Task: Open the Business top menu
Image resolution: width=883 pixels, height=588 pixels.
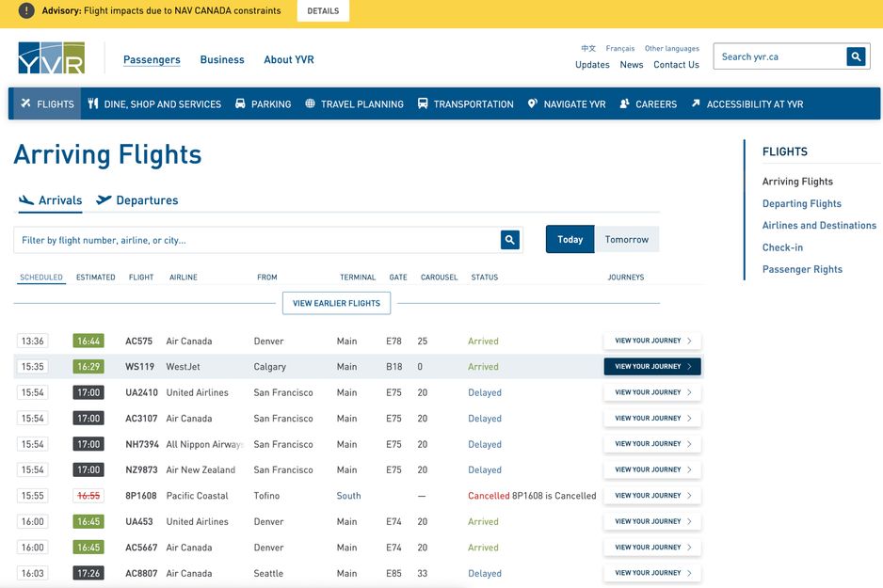Action: tap(222, 59)
